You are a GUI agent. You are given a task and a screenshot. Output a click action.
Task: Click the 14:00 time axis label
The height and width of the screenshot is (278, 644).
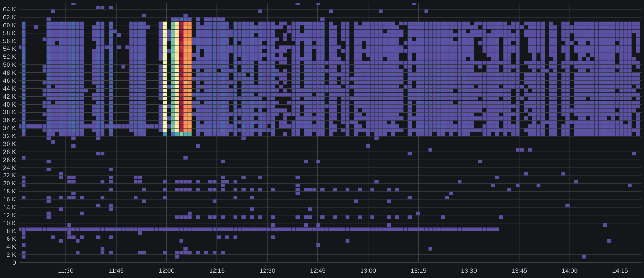[x=570, y=271]
